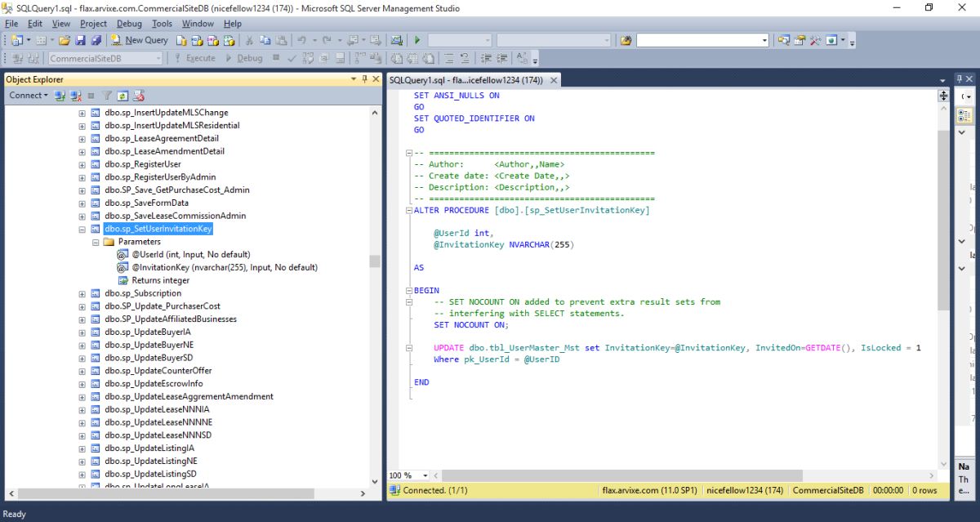980x522 pixels.
Task: Click the Cancel Executing Query stop icon
Action: (276, 58)
